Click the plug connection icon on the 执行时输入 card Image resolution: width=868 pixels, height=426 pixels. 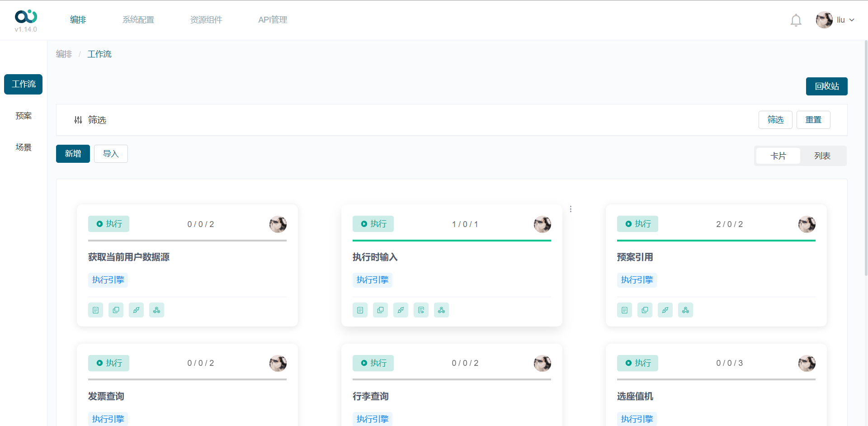[x=401, y=310]
